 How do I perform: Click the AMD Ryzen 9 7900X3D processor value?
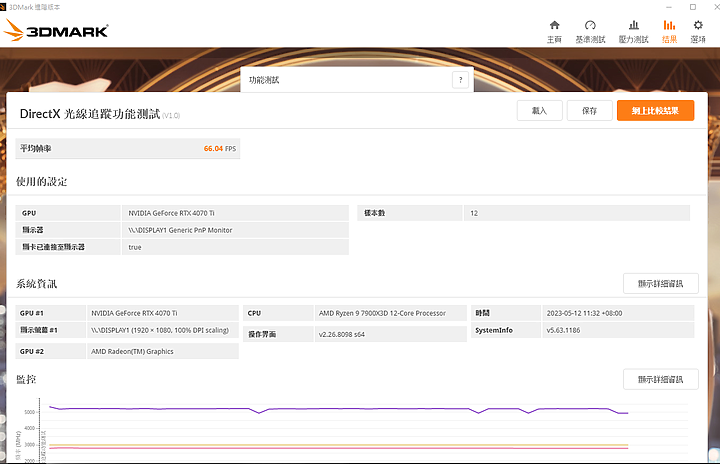pos(390,313)
